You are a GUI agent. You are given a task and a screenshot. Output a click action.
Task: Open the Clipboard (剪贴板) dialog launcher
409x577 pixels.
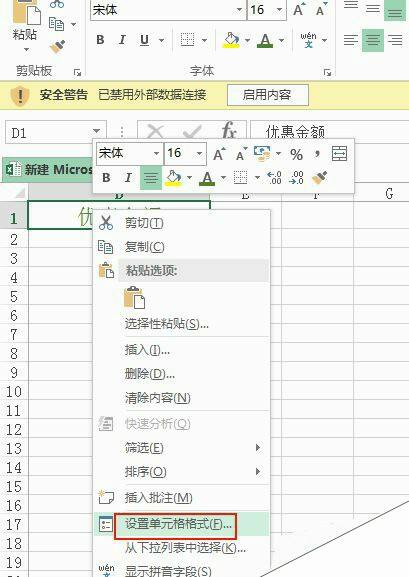click(77, 72)
